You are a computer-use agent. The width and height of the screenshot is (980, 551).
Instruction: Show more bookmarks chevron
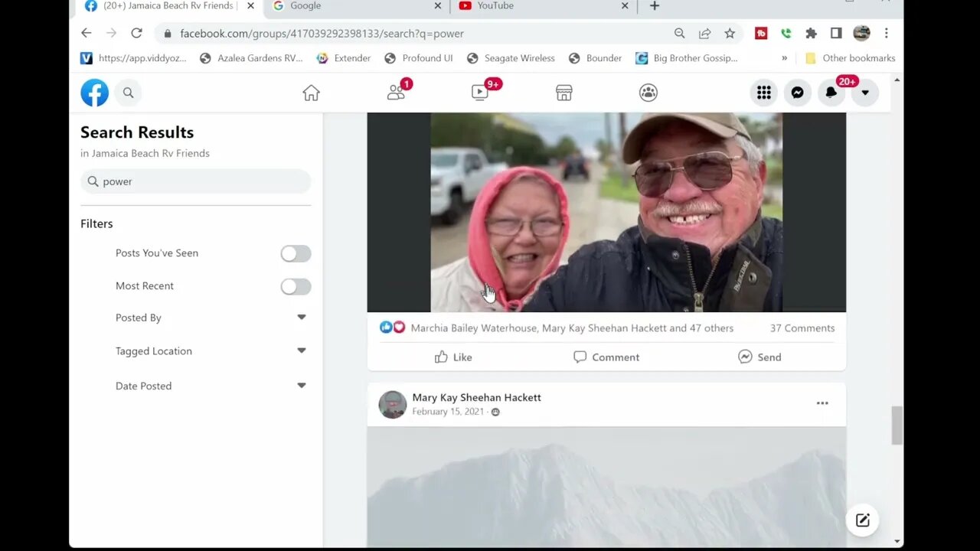point(784,58)
